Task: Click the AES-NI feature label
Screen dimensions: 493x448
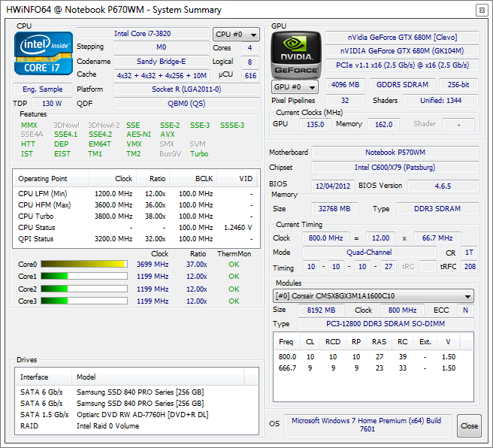Action: pos(138,135)
